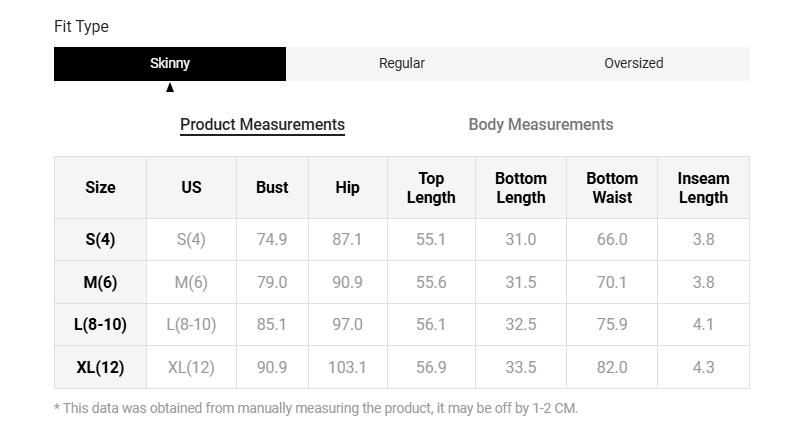Click the XL(12) bust value 90.9
Viewport: 787px width, 439px height.
pyautogui.click(x=272, y=367)
